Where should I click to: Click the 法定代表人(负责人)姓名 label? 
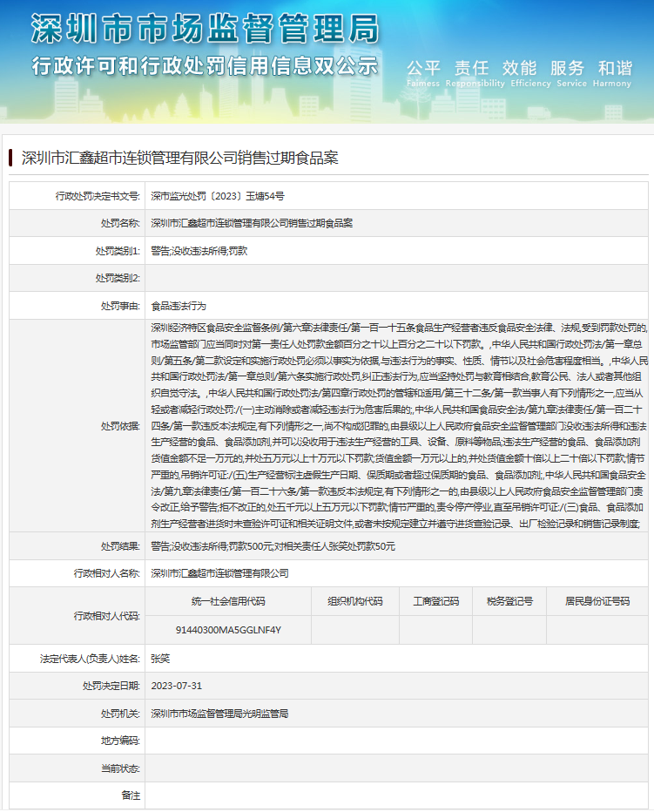click(x=90, y=659)
